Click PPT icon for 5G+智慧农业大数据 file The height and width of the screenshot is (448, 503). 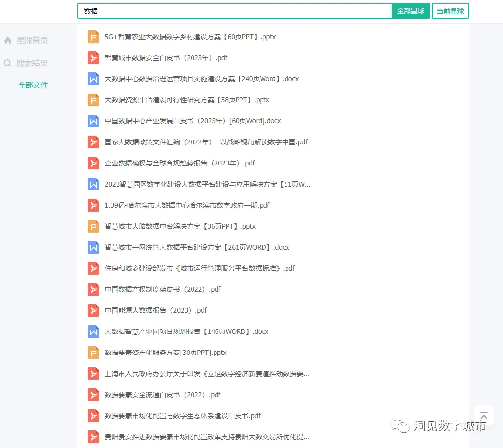[x=94, y=37]
